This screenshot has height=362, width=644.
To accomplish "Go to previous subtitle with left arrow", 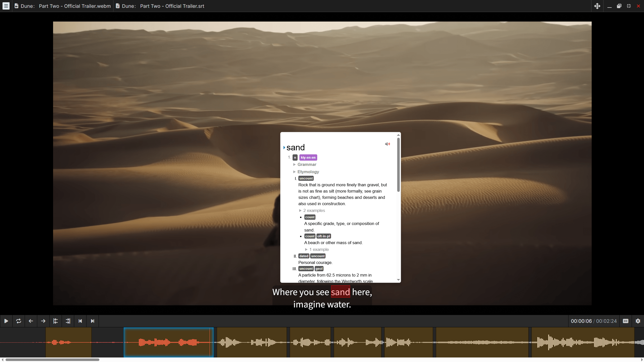I will [x=31, y=321].
